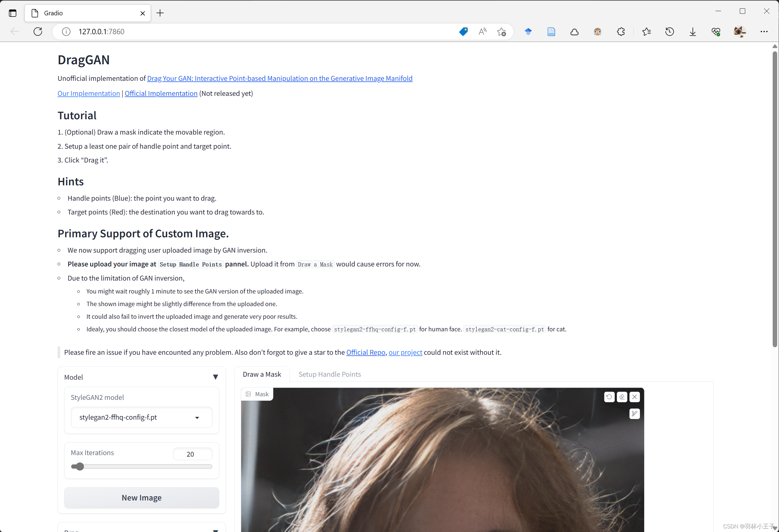779x532 pixels.
Task: Click the Mask label toggle on canvas
Action: 257,394
